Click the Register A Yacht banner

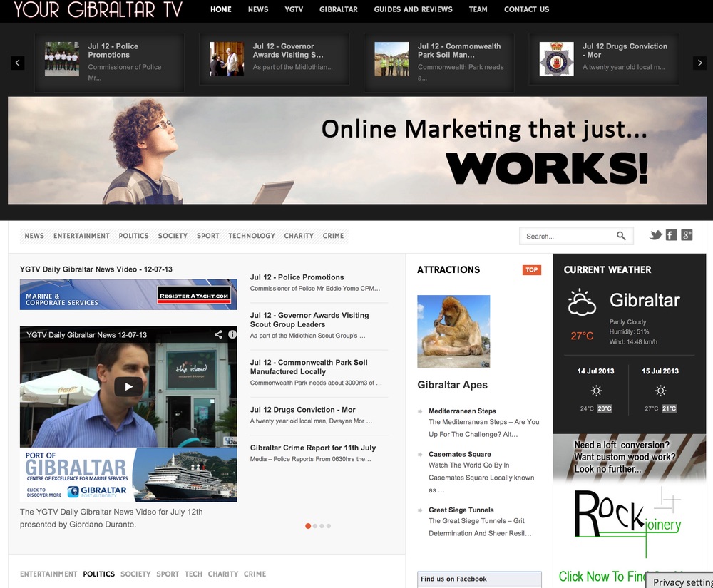128,294
